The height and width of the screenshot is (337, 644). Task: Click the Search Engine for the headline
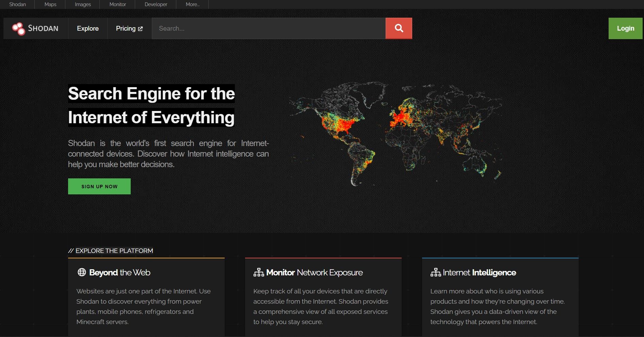click(x=151, y=94)
